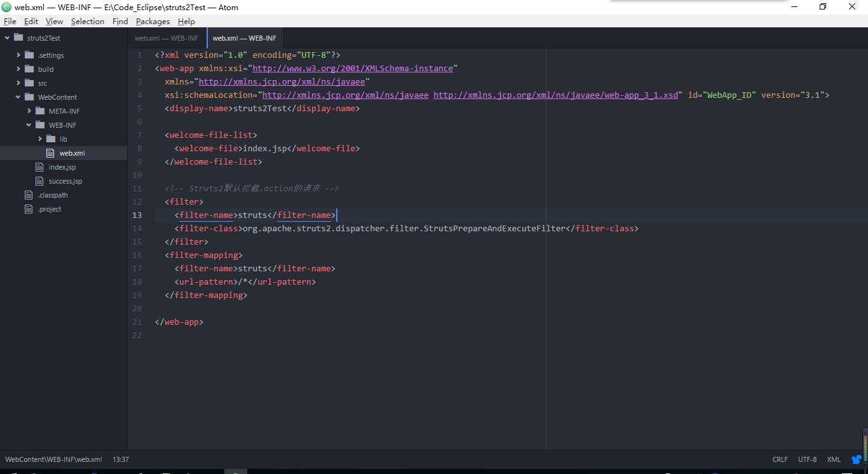Expand the .settings folder chevron

coord(18,55)
